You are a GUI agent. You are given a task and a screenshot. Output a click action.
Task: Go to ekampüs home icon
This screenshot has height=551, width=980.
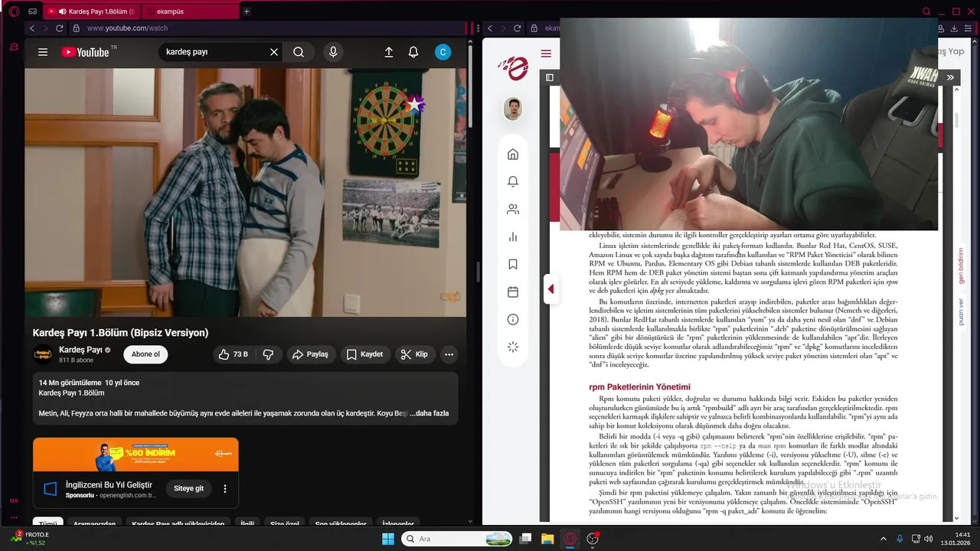[x=513, y=154]
